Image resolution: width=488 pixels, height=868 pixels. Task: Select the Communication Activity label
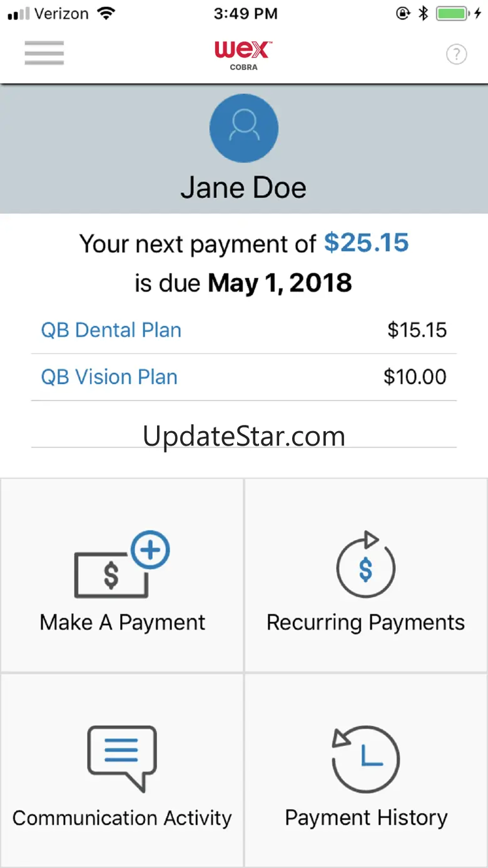pos(122,817)
